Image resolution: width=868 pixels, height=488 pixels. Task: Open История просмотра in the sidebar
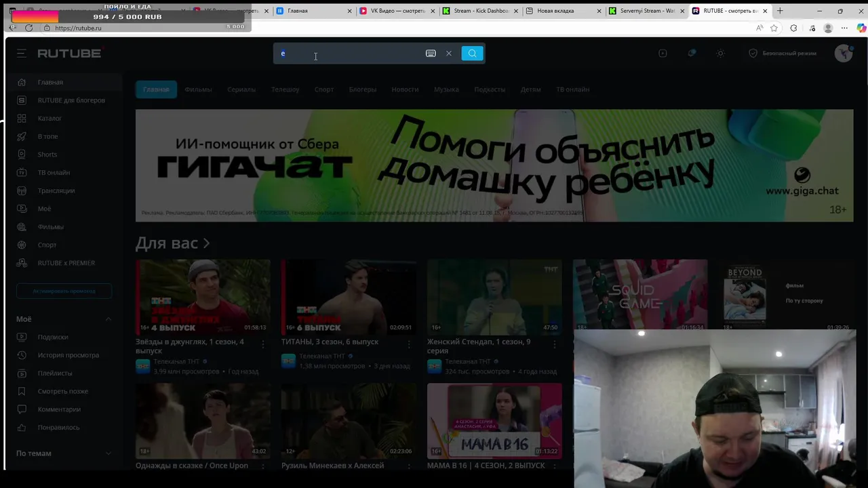[64, 355]
